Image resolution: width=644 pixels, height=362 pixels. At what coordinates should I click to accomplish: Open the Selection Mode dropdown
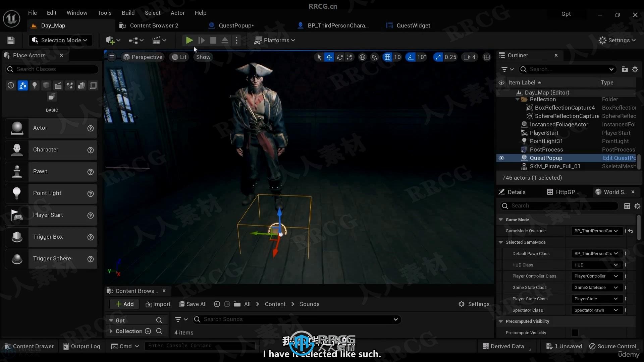click(60, 40)
